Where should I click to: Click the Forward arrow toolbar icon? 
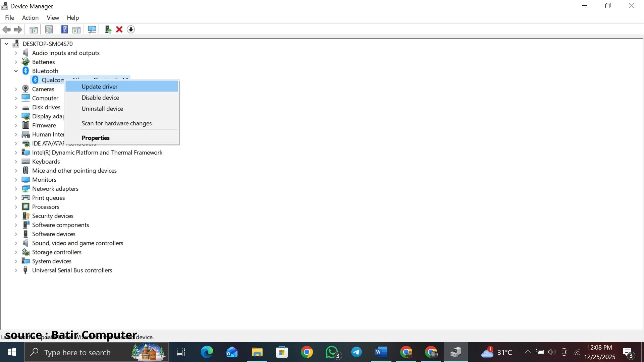pos(18,29)
